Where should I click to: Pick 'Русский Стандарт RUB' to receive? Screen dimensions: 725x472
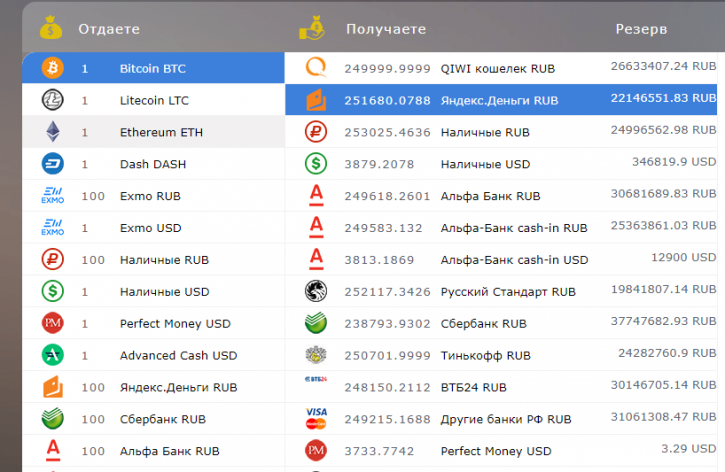tap(501, 291)
